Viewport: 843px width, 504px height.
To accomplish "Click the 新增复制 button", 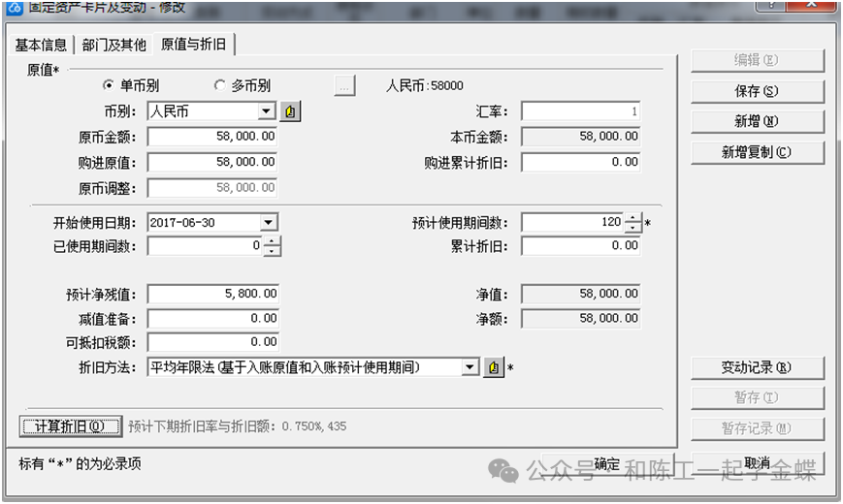I will click(757, 152).
